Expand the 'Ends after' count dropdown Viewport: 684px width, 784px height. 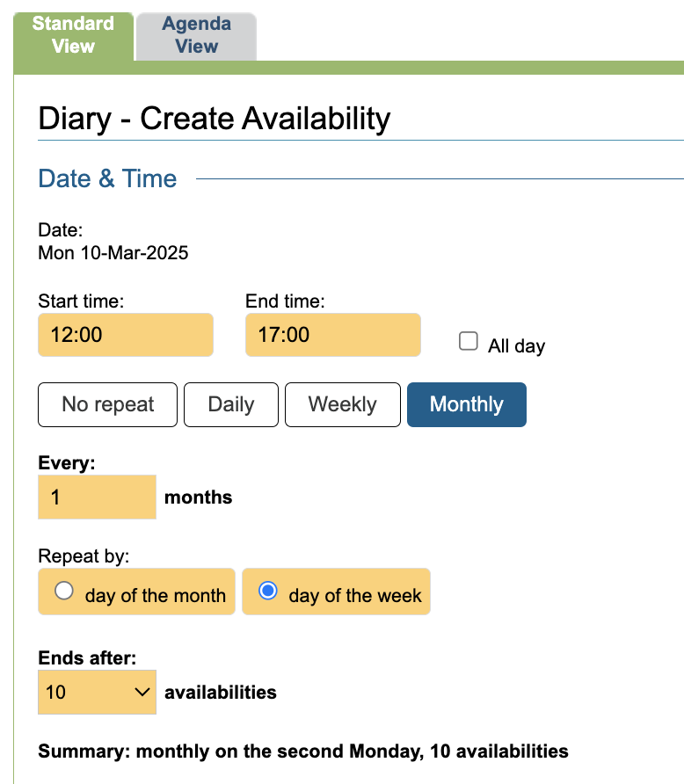tap(97, 692)
